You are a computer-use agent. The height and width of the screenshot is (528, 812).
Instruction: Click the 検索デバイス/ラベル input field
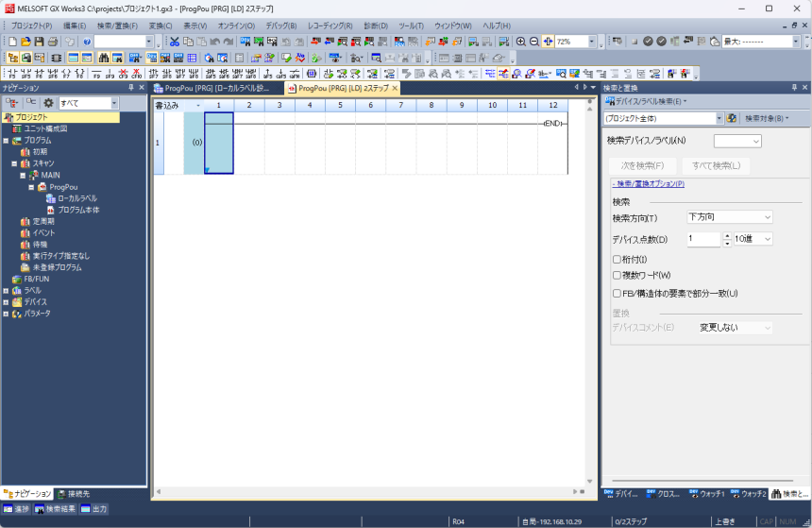(736, 141)
